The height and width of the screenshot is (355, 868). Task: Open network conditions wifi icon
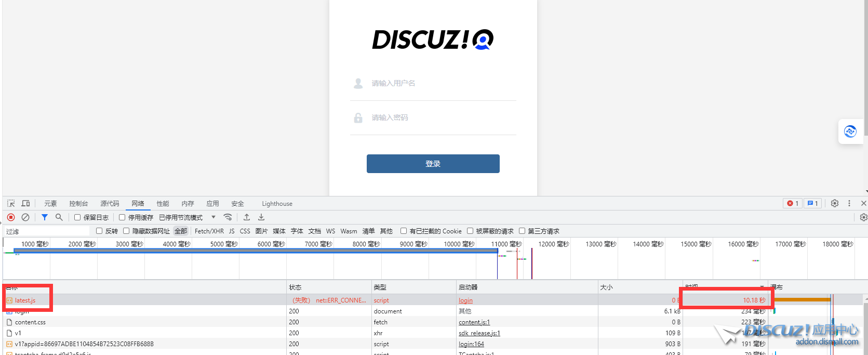pos(228,217)
